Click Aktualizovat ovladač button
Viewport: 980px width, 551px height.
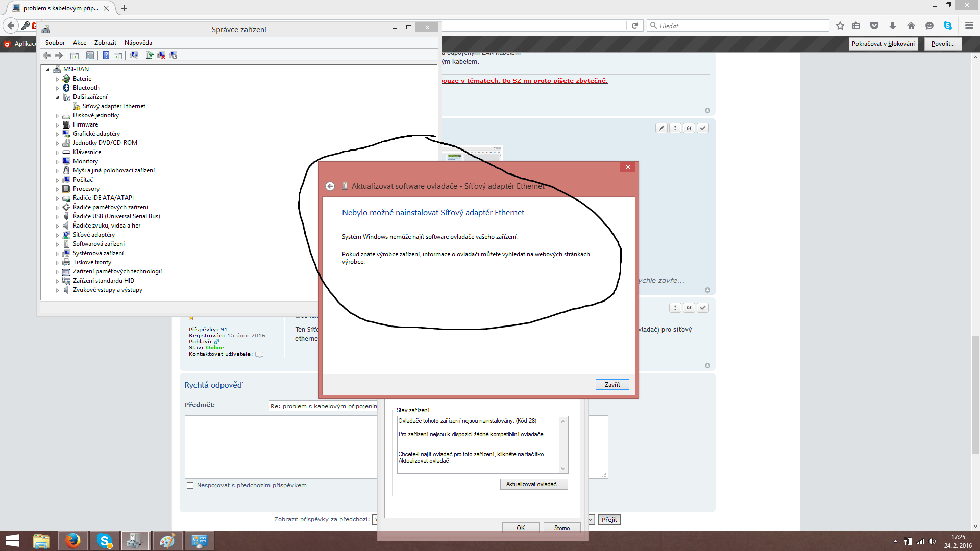[533, 484]
